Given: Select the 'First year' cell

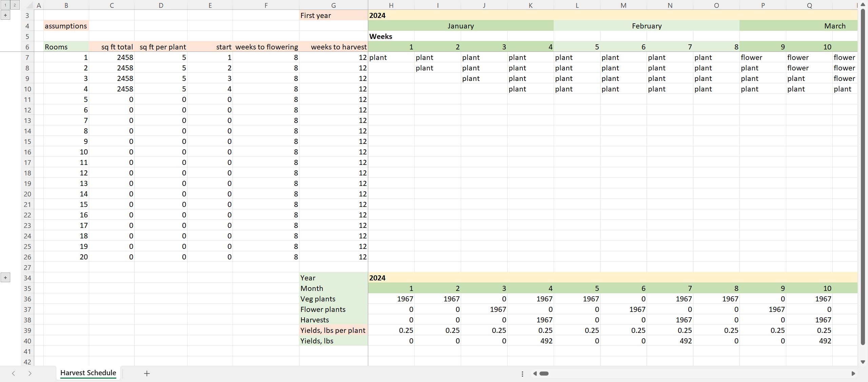Looking at the screenshot, I should point(334,15).
